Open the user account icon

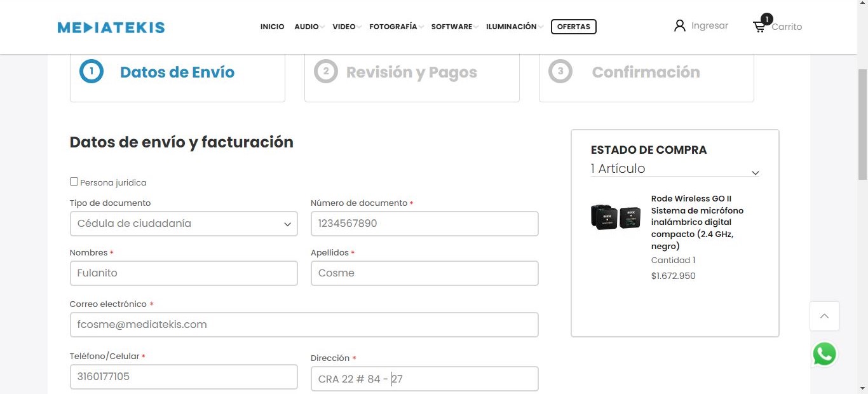(680, 26)
